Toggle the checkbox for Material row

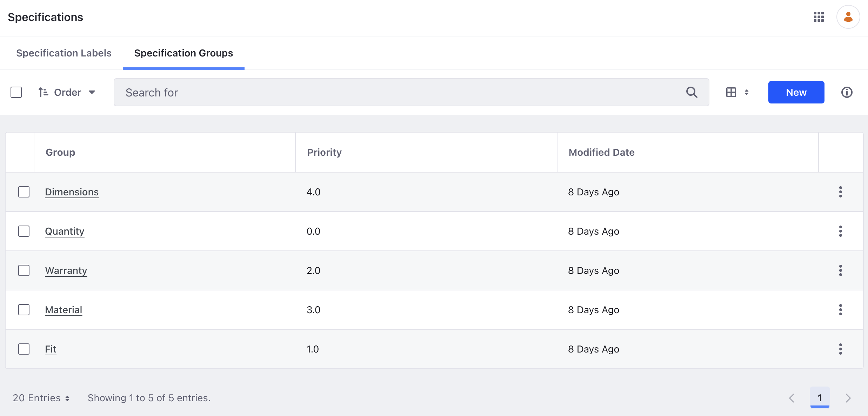pyautogui.click(x=24, y=310)
